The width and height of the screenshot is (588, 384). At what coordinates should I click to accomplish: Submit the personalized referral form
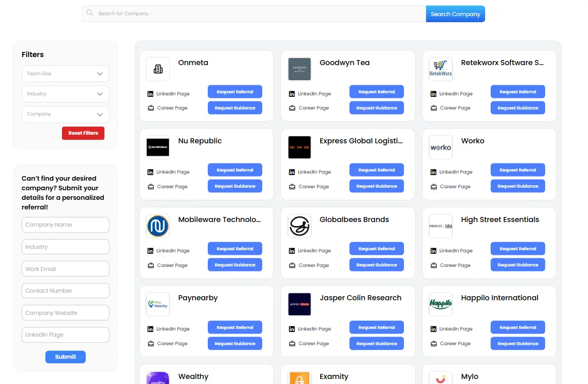[x=65, y=357]
